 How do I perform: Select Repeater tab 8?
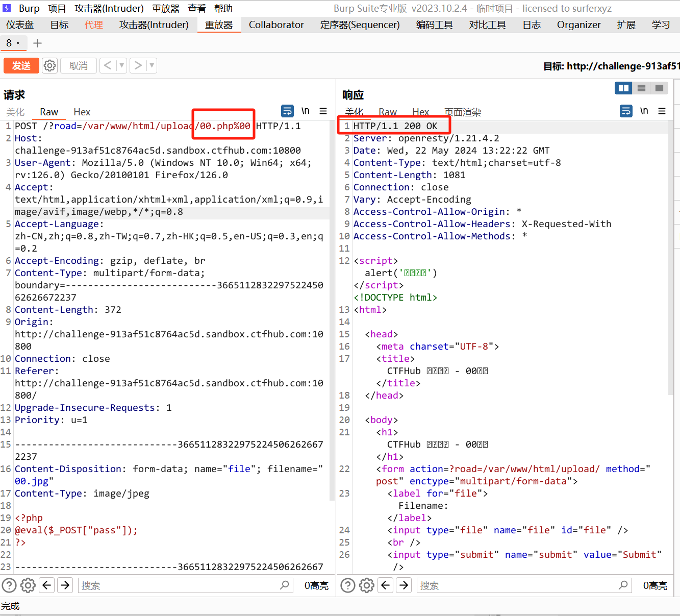(x=9, y=43)
